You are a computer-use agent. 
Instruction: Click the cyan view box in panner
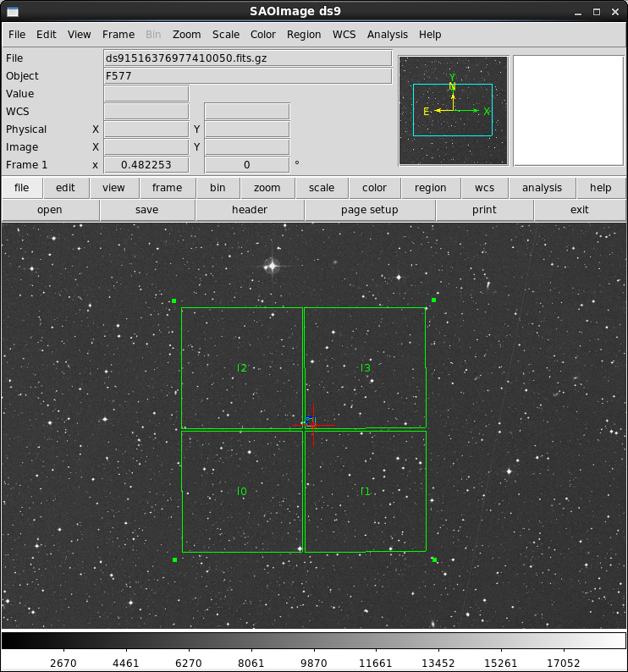pos(453,110)
